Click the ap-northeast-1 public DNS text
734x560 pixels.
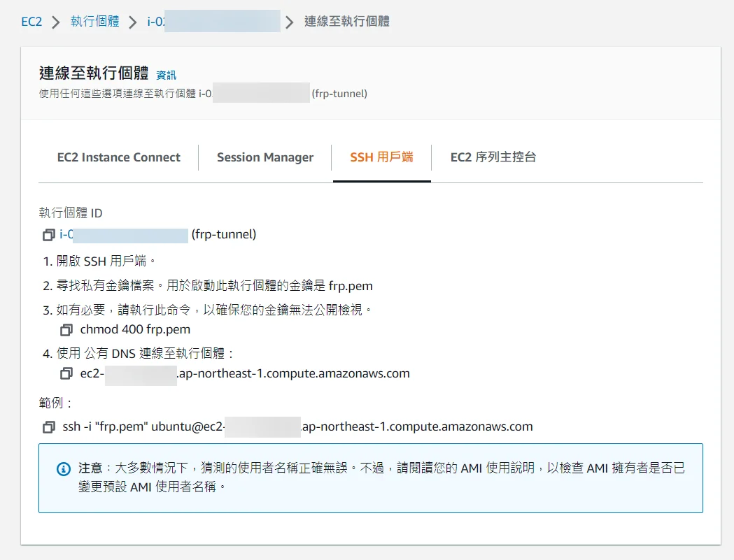tap(245, 373)
